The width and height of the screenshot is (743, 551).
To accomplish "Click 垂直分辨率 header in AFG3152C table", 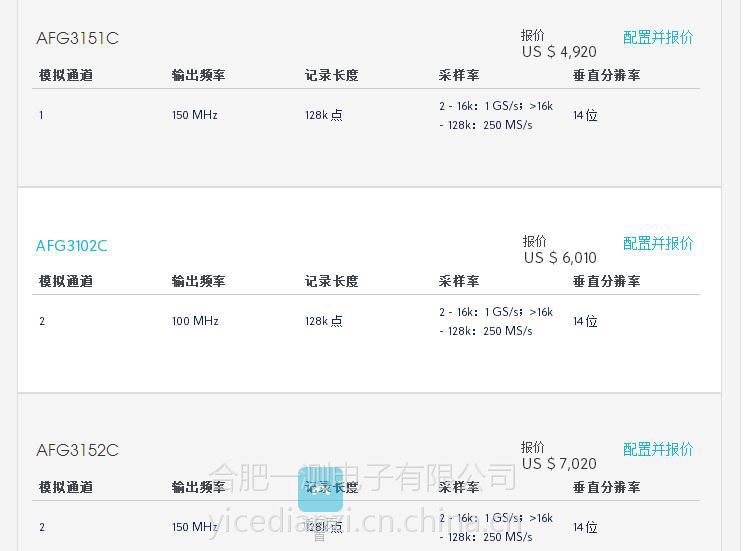I will [607, 488].
